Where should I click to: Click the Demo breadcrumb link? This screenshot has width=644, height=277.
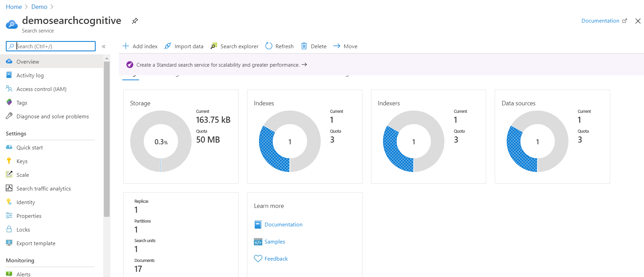click(x=39, y=7)
